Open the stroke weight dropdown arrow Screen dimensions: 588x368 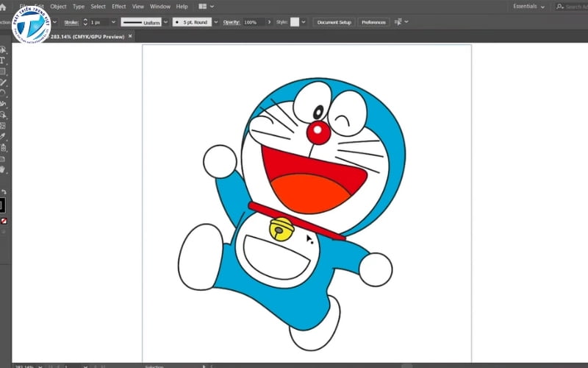114,22
